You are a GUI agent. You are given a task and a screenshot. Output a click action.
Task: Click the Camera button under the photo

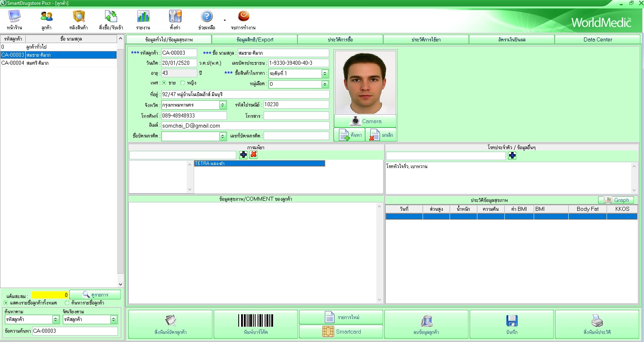point(365,121)
